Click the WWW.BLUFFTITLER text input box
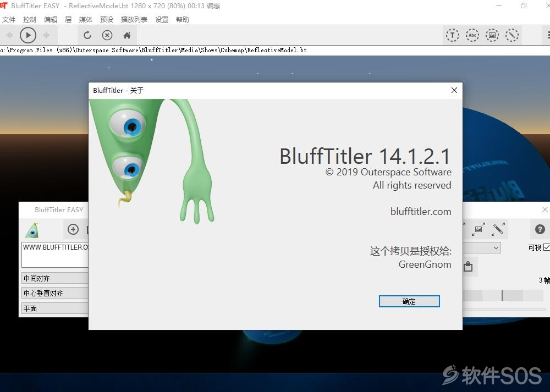This screenshot has height=392, width=550. [x=55, y=255]
